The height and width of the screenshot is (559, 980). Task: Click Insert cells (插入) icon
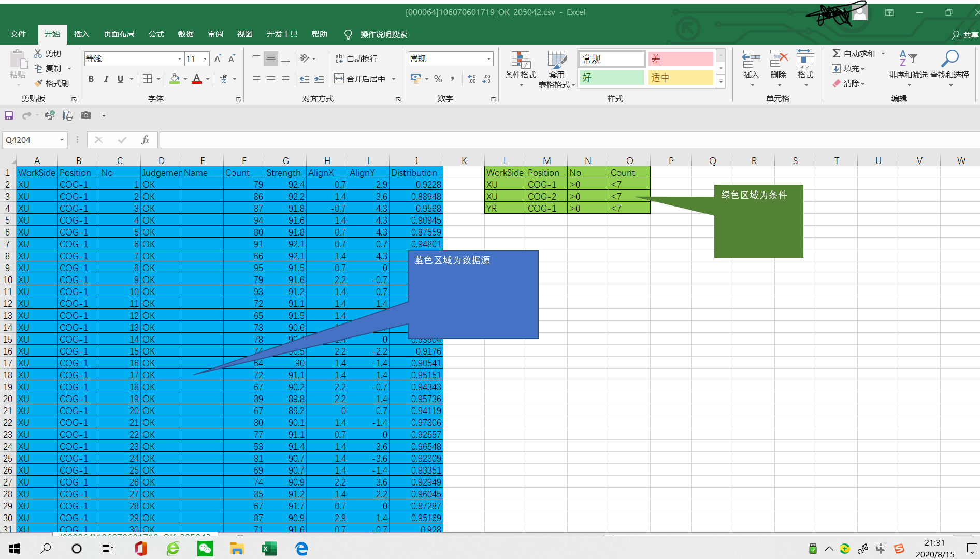pyautogui.click(x=751, y=60)
